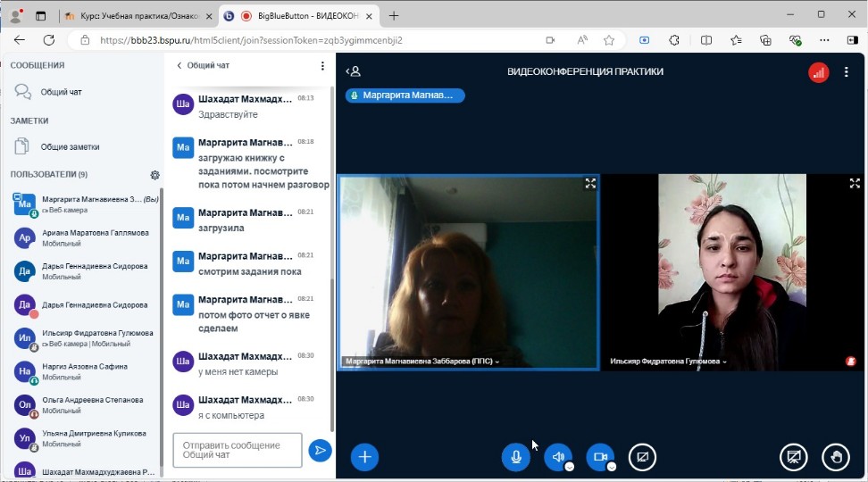868x482 pixels.
Task: Make Margarita's webcam fullscreen
Action: [x=590, y=184]
